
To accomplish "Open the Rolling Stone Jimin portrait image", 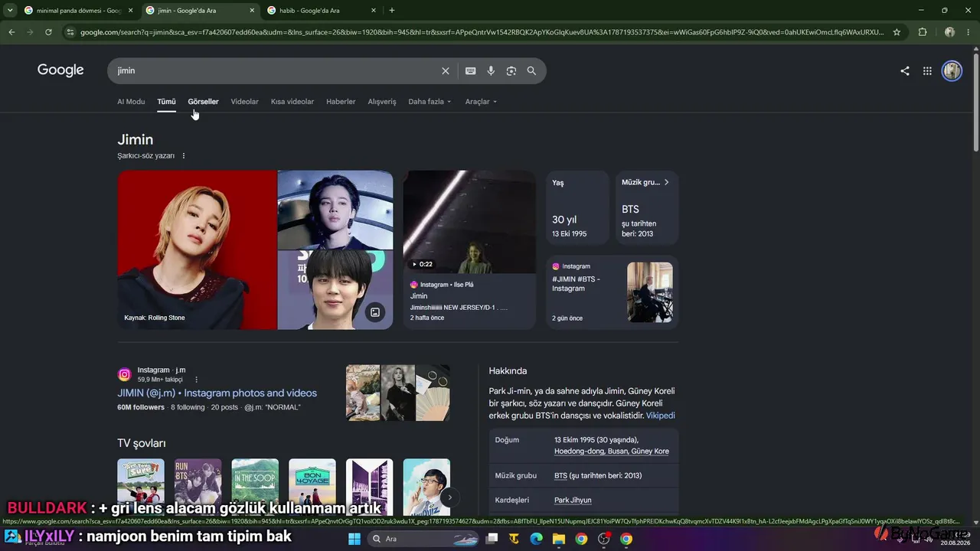I will click(197, 250).
